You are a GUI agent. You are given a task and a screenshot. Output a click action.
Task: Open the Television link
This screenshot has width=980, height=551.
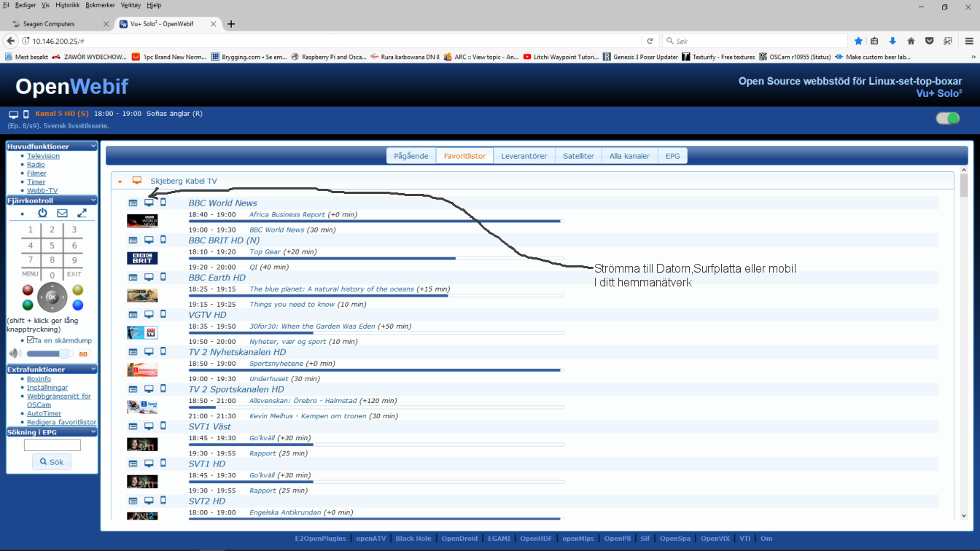44,156
